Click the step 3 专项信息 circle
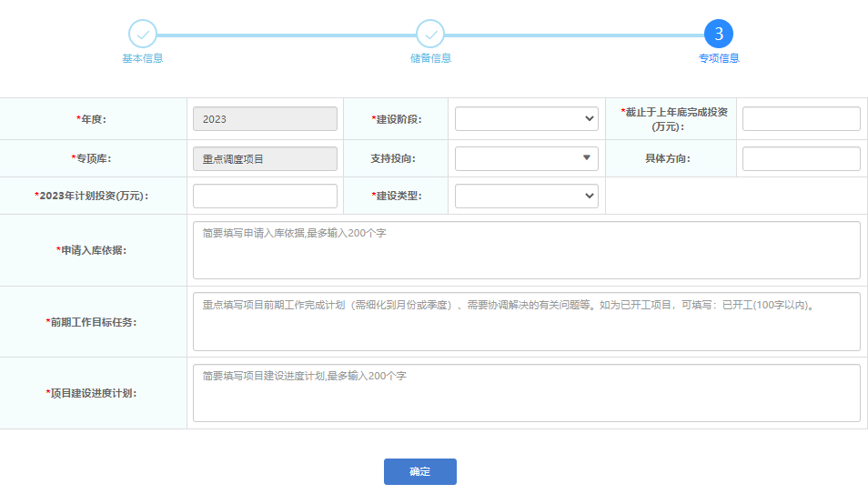The image size is (868, 494). [718, 35]
